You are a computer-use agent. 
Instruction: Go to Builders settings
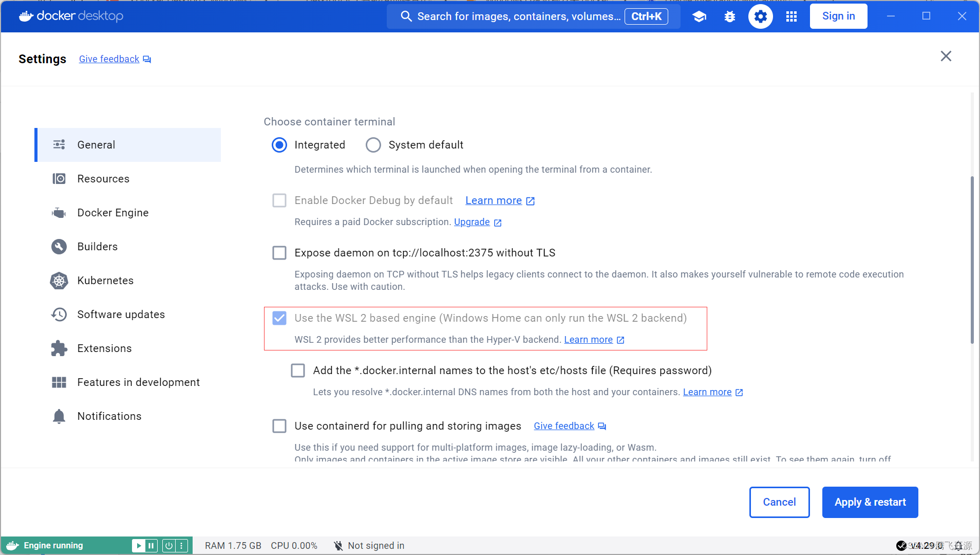(128, 247)
